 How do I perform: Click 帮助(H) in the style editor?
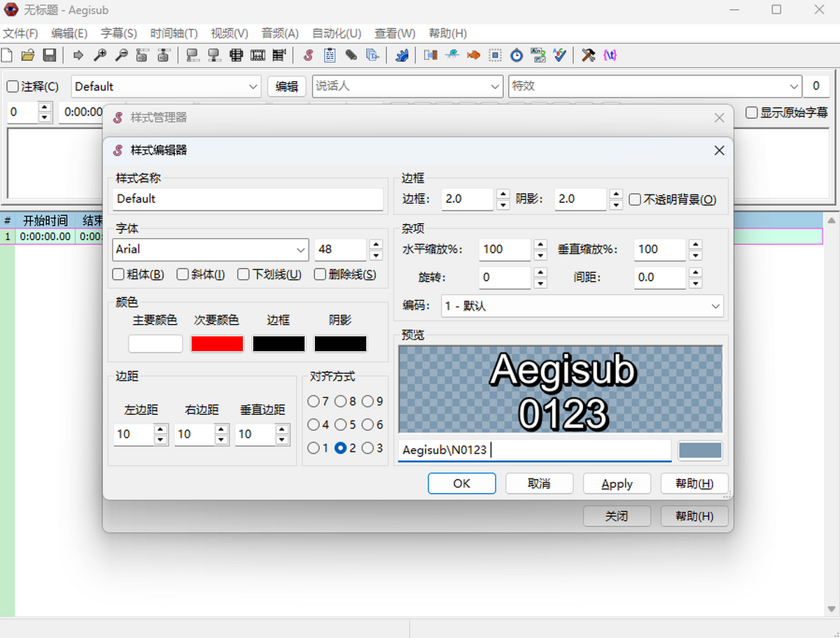coord(694,483)
